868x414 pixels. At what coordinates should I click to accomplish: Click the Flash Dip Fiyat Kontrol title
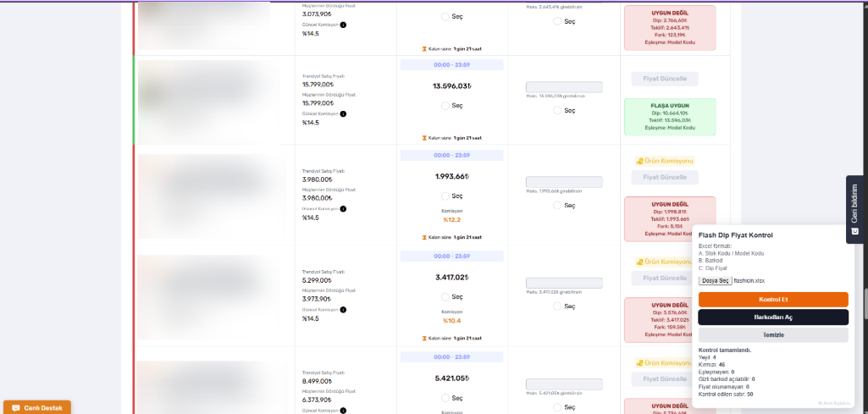click(736, 235)
